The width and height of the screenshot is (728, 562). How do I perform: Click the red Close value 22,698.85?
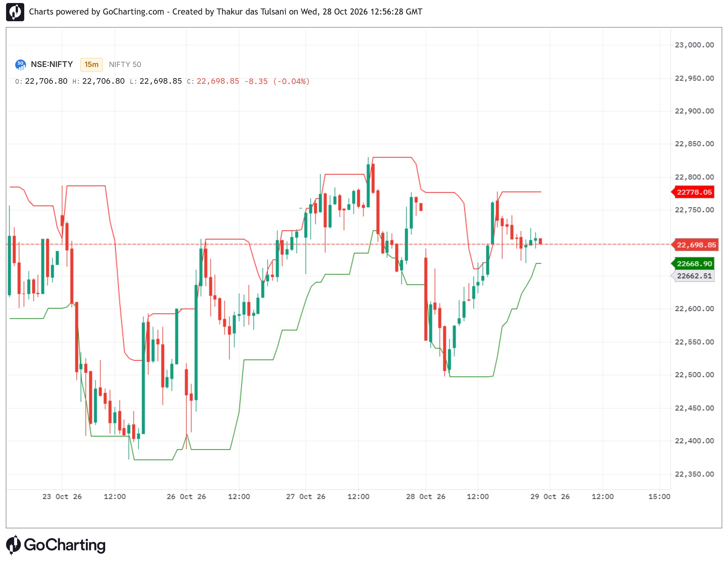[218, 81]
